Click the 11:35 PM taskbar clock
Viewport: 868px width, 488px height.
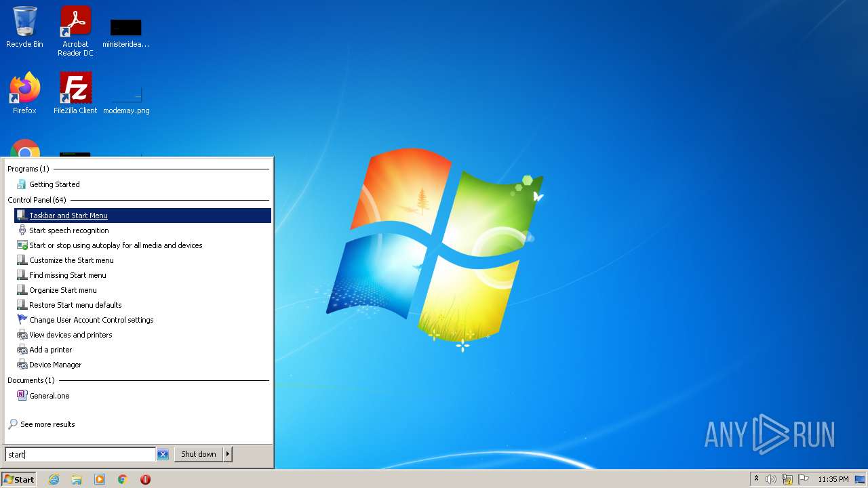tap(833, 479)
